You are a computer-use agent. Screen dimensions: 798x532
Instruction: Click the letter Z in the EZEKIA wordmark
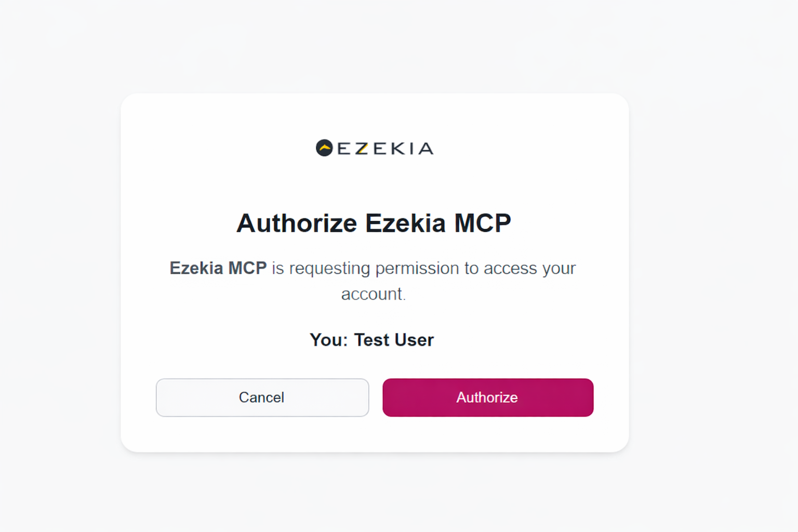point(362,149)
